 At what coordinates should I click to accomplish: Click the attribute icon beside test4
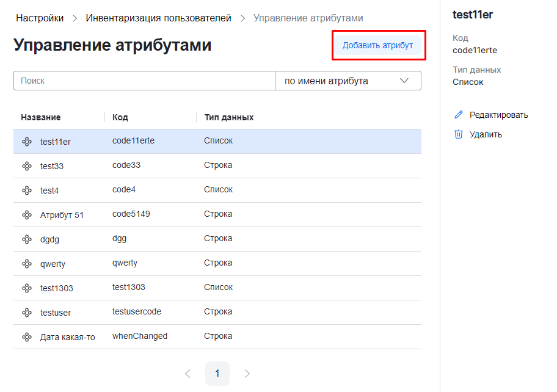click(27, 191)
